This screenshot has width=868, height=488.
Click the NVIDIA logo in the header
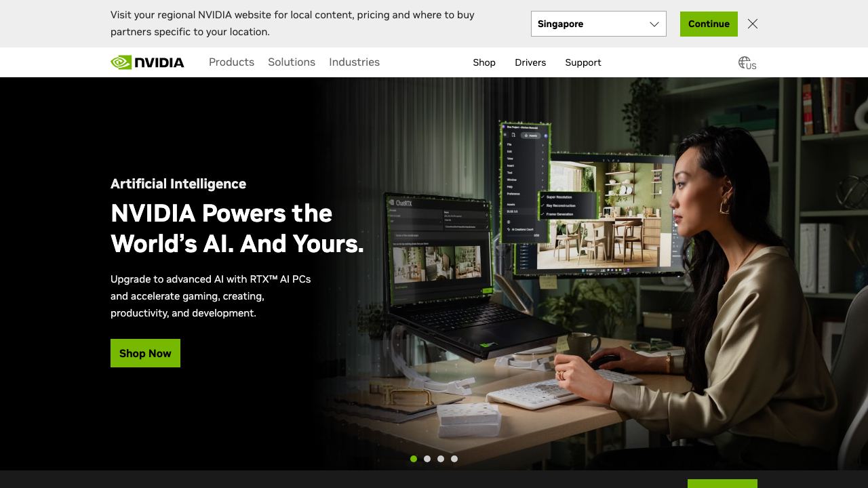pyautogui.click(x=147, y=62)
